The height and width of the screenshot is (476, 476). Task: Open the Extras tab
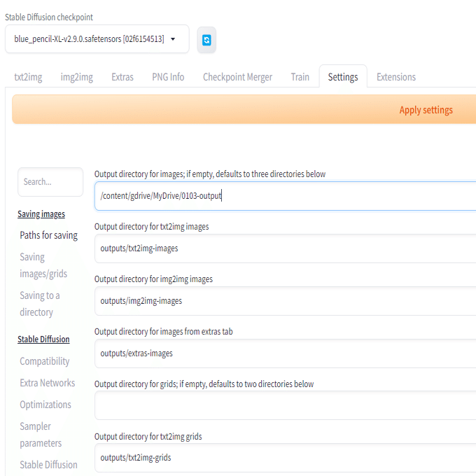point(122,77)
